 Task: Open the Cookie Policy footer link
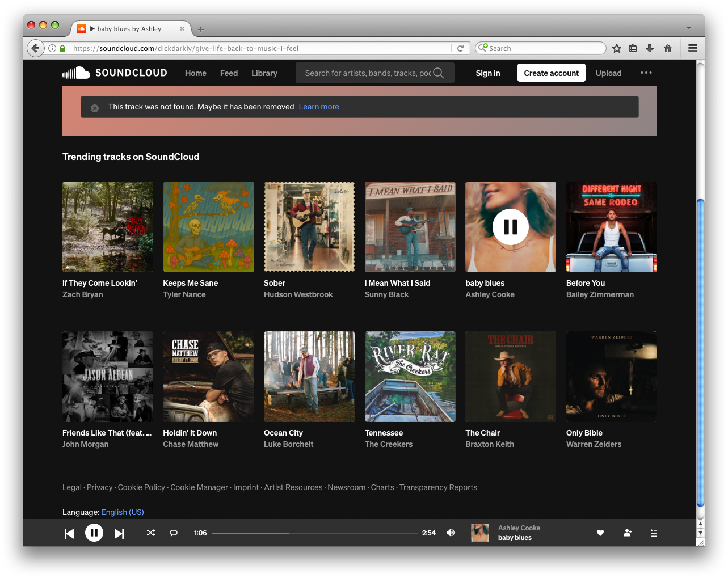pos(141,487)
